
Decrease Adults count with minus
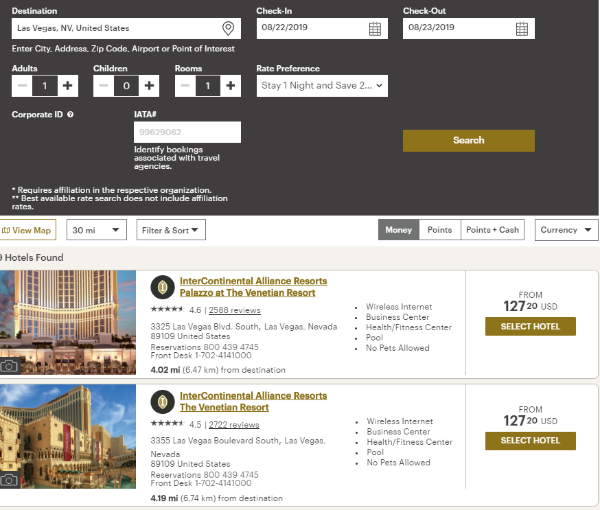pos(22,86)
